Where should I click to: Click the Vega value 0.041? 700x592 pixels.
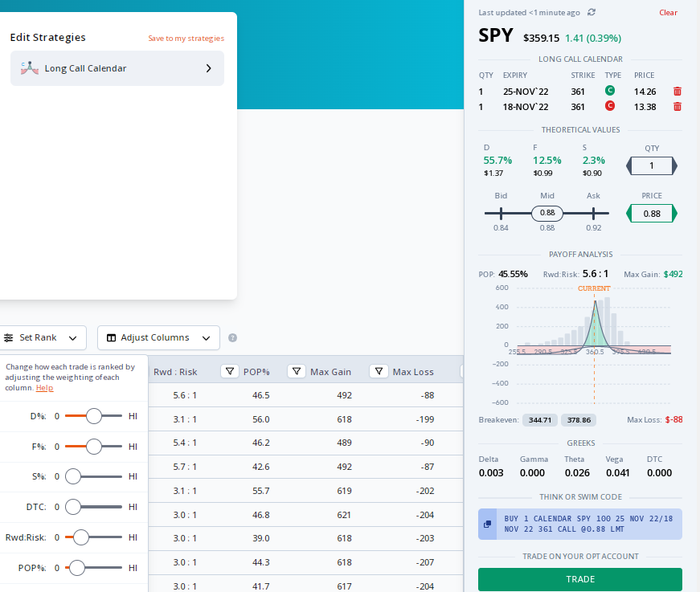[618, 473]
